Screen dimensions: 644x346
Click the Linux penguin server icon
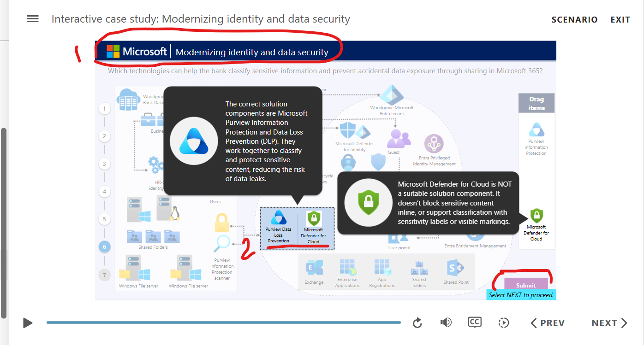(x=168, y=209)
